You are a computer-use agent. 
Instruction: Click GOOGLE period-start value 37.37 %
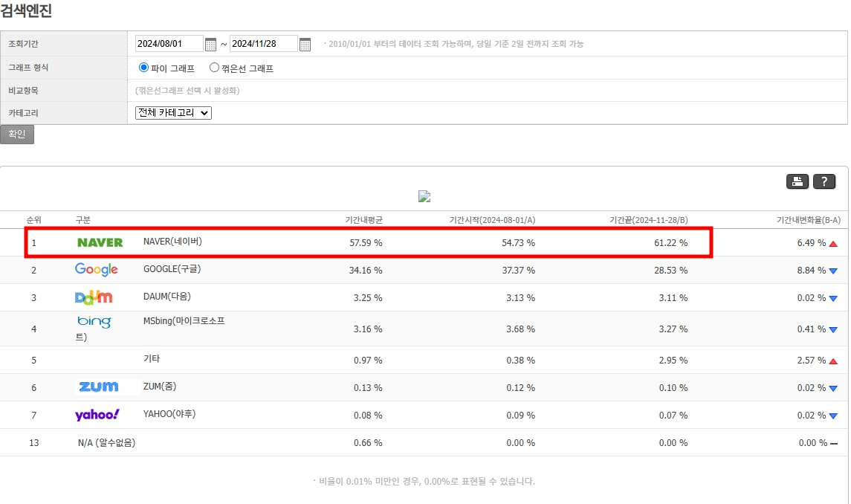[518, 271]
